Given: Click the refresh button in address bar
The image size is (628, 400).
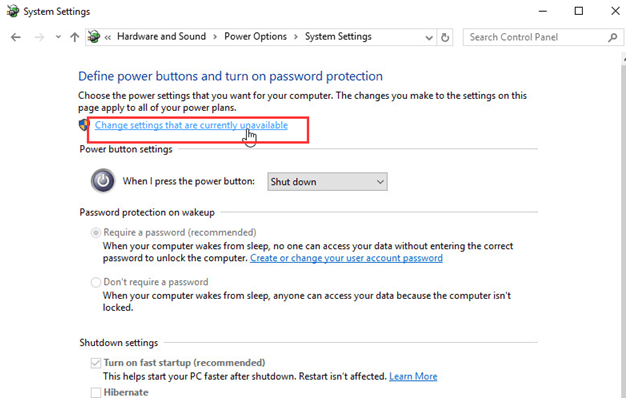Looking at the screenshot, I should (x=445, y=37).
